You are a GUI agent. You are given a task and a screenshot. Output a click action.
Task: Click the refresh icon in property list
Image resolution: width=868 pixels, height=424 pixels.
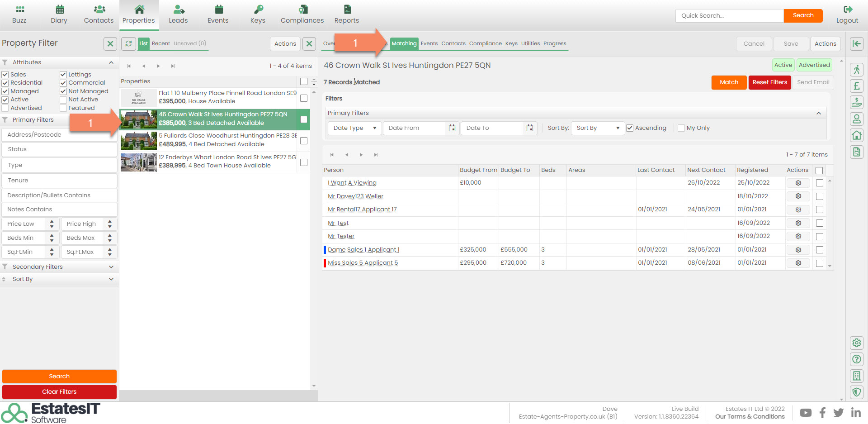pyautogui.click(x=129, y=43)
